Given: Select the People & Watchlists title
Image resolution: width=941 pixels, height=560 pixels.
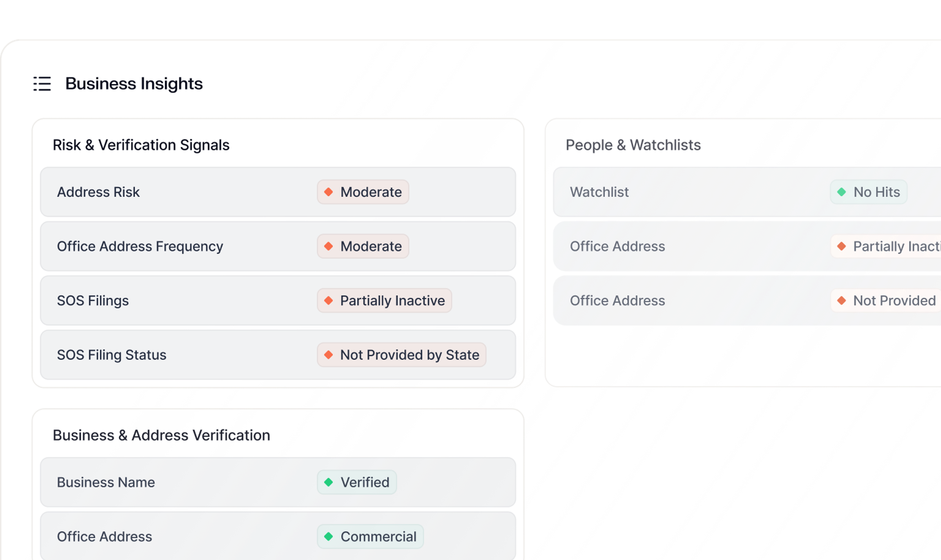Looking at the screenshot, I should coord(633,145).
